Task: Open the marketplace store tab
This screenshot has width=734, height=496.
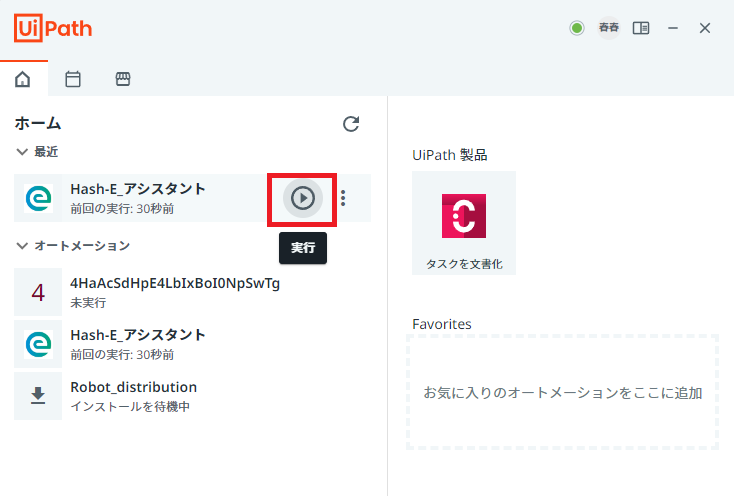Action: (x=123, y=79)
